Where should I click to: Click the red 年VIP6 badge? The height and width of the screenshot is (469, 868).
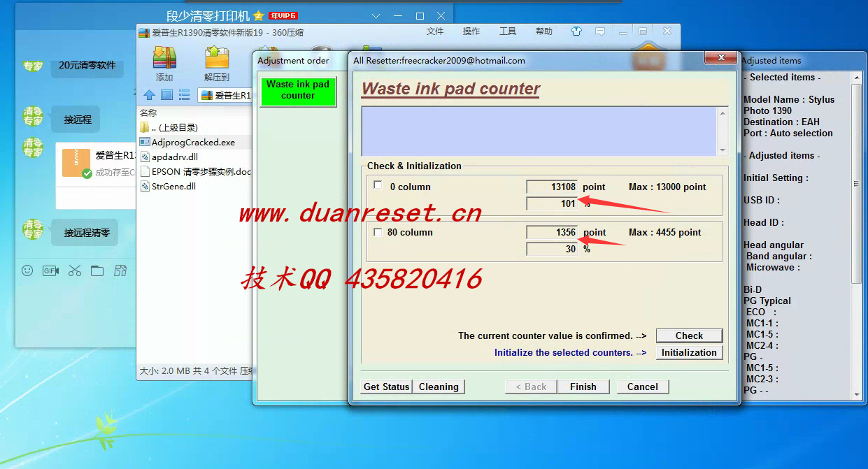283,15
